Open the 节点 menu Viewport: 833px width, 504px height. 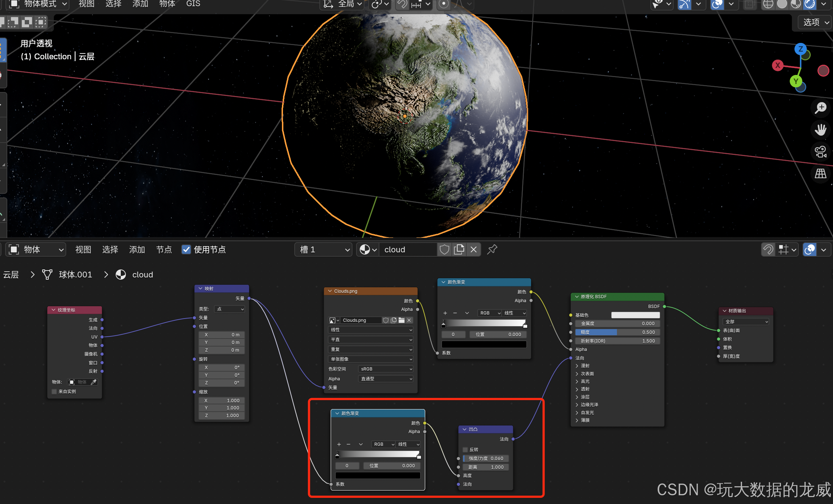[164, 249]
